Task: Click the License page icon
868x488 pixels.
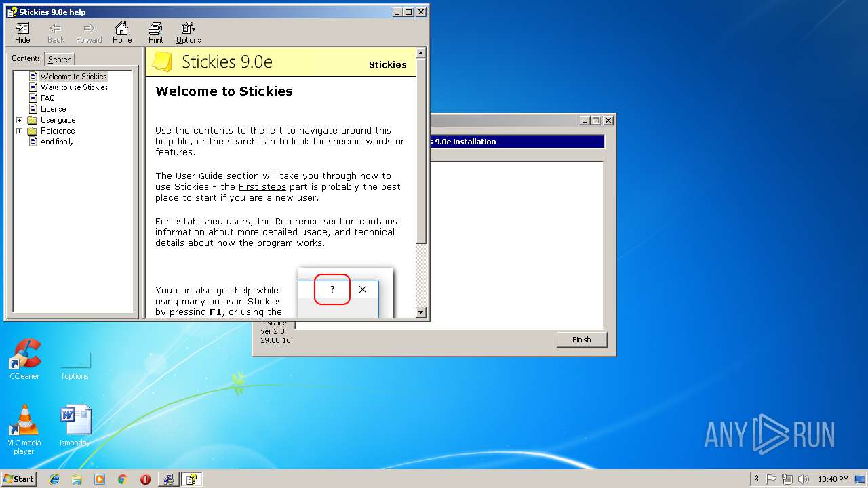Action: tap(33, 109)
